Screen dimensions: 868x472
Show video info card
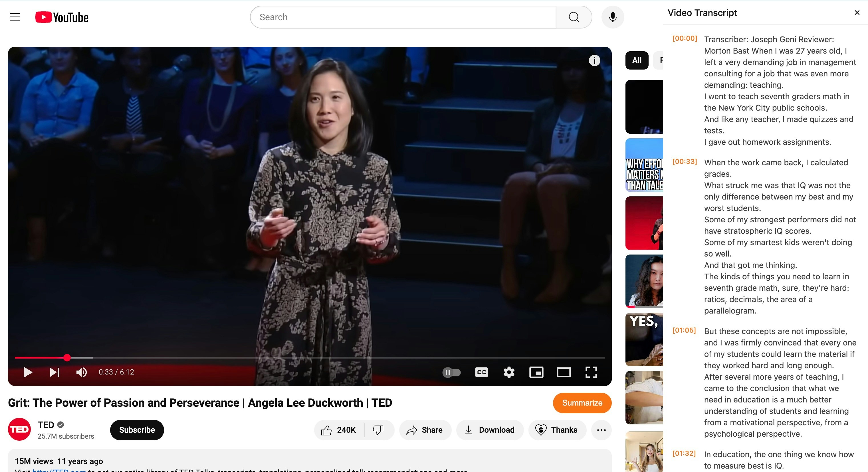594,60
